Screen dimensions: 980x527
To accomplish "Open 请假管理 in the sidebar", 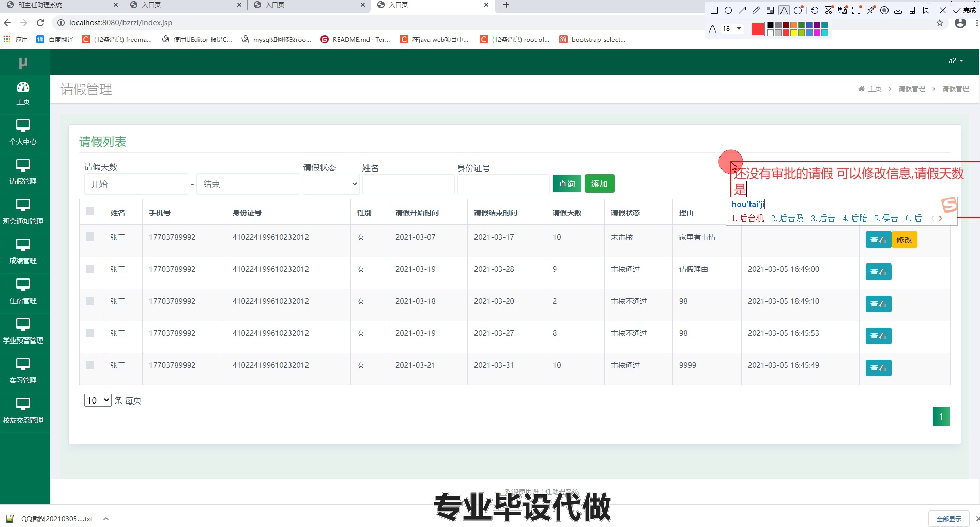I will point(23,173).
